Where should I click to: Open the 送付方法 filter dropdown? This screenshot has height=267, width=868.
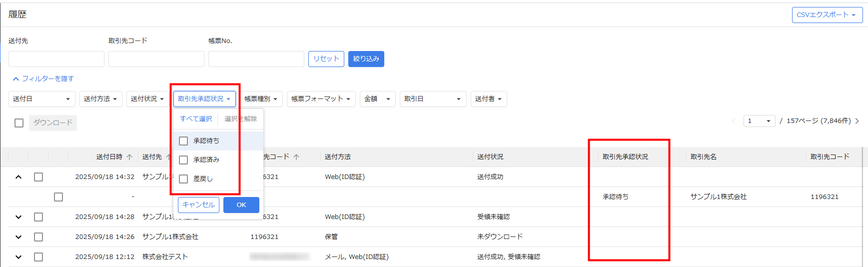pyautogui.click(x=100, y=99)
